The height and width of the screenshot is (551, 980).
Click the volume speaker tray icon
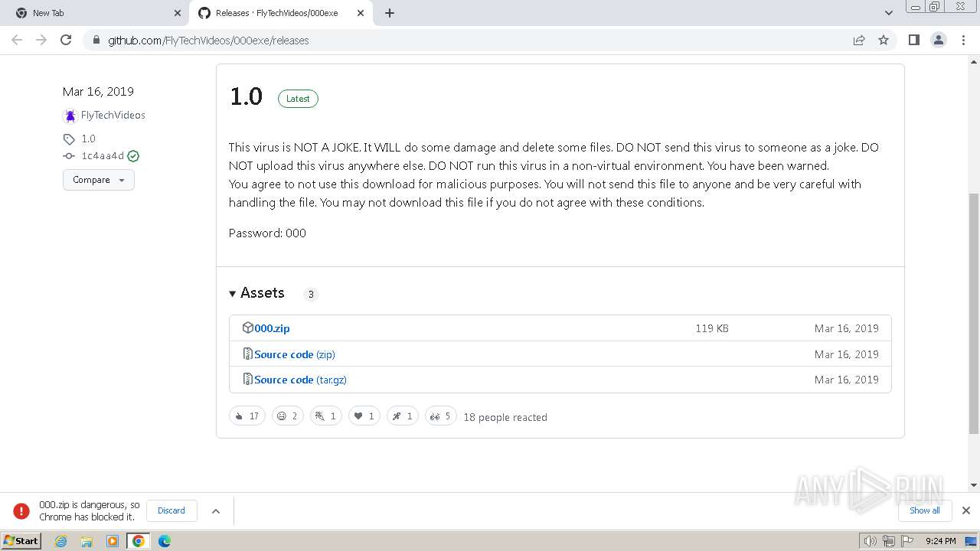pyautogui.click(x=870, y=541)
